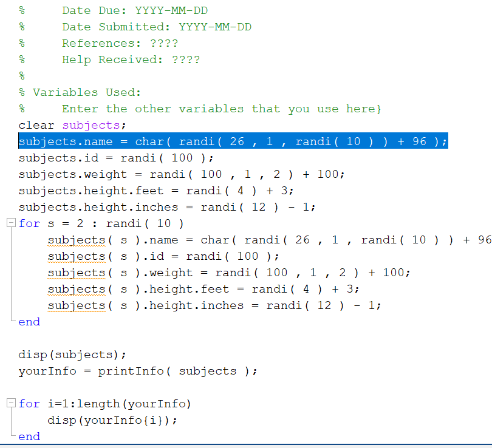
Task: Click the 'clear subjects;' line
Action: point(72,125)
